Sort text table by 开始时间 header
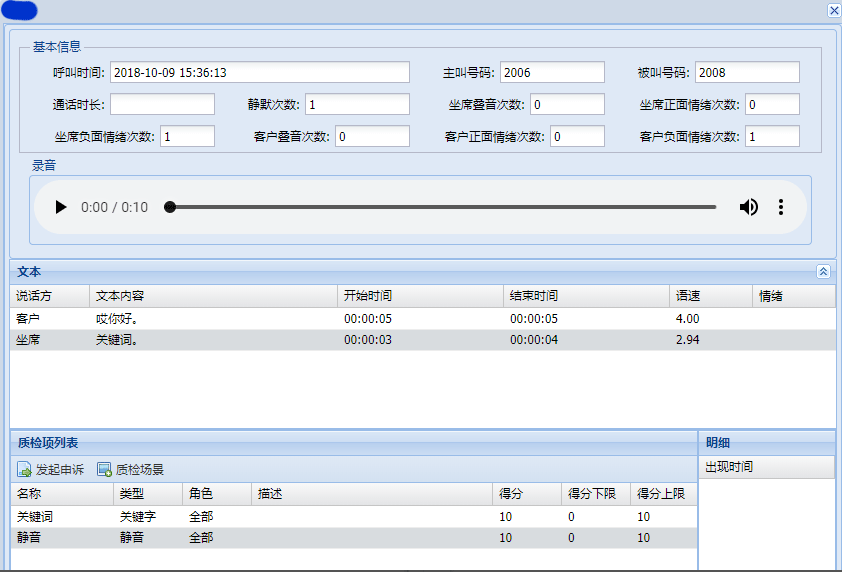 point(420,296)
